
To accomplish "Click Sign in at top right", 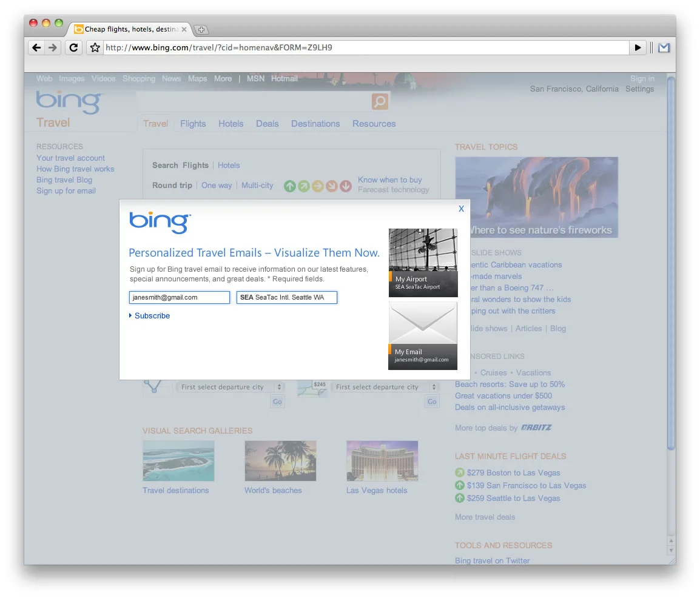I will tap(642, 79).
